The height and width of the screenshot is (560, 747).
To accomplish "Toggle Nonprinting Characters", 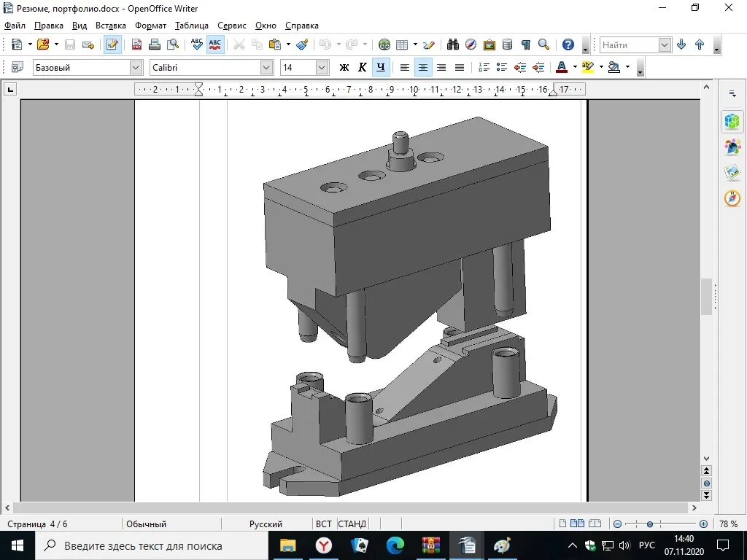I will click(x=525, y=44).
